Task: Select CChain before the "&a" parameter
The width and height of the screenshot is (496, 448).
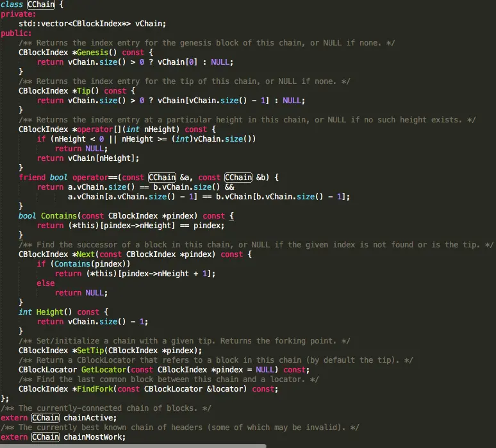Action: click(162, 178)
